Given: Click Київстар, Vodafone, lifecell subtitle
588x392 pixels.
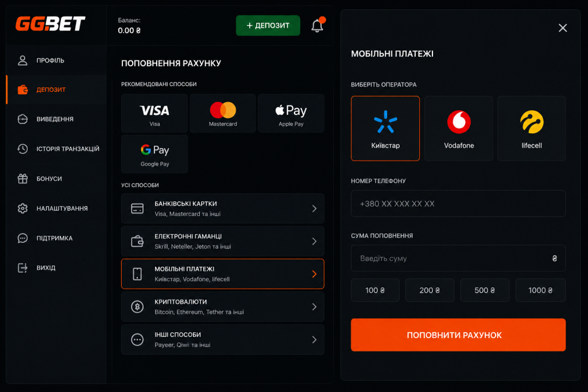Looking at the screenshot, I should (x=192, y=279).
